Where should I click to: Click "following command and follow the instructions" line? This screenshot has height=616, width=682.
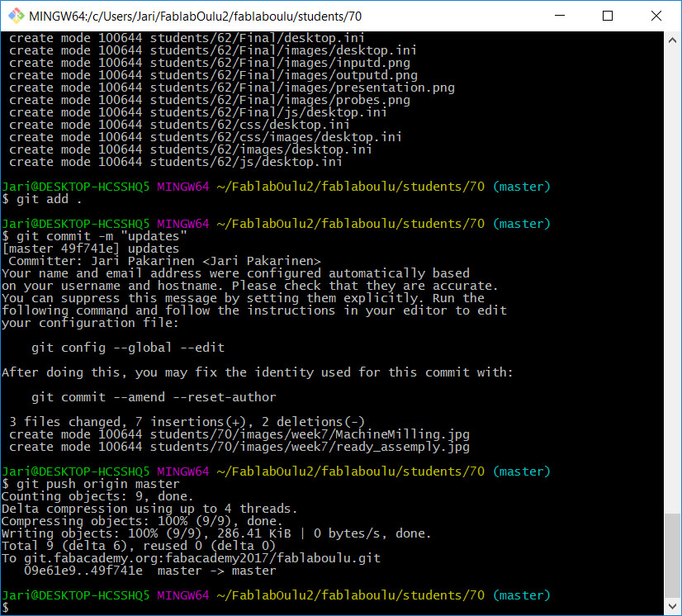(254, 310)
